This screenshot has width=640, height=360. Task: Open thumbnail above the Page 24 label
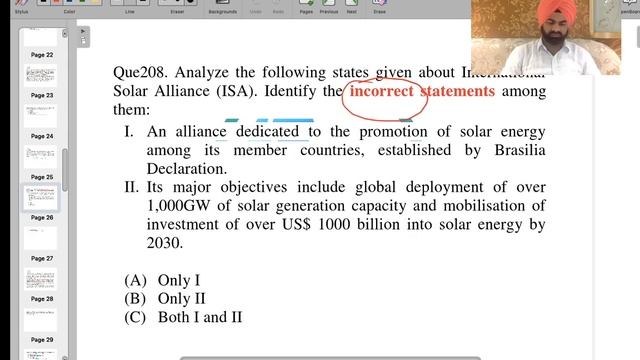click(x=40, y=116)
